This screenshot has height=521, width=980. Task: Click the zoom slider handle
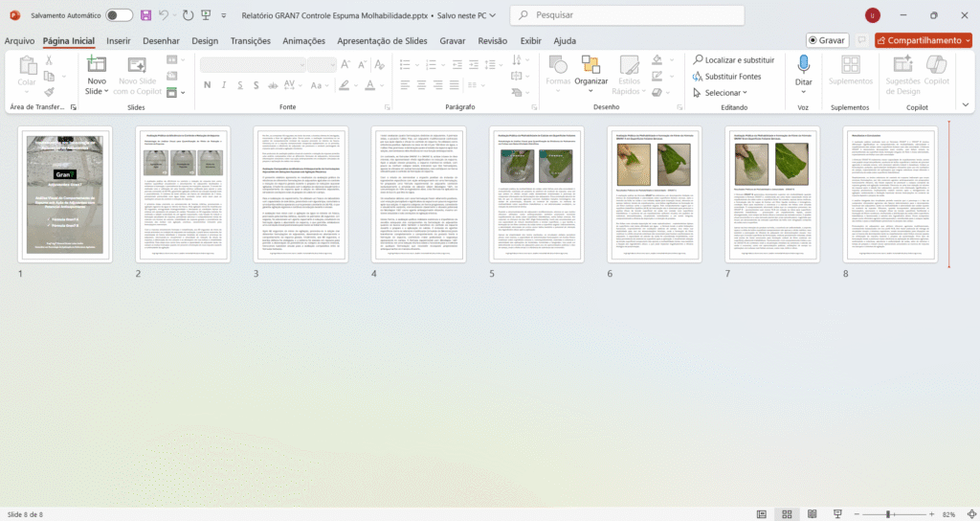point(888,514)
